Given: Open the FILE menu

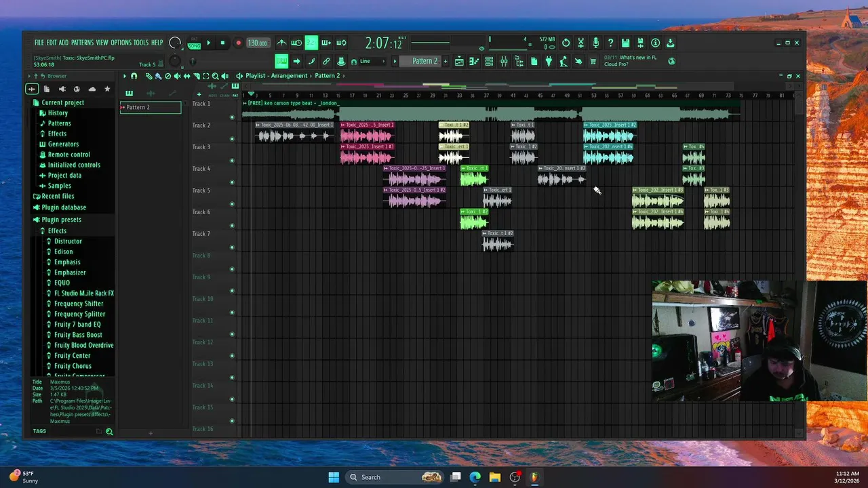Looking at the screenshot, I should 39,43.
